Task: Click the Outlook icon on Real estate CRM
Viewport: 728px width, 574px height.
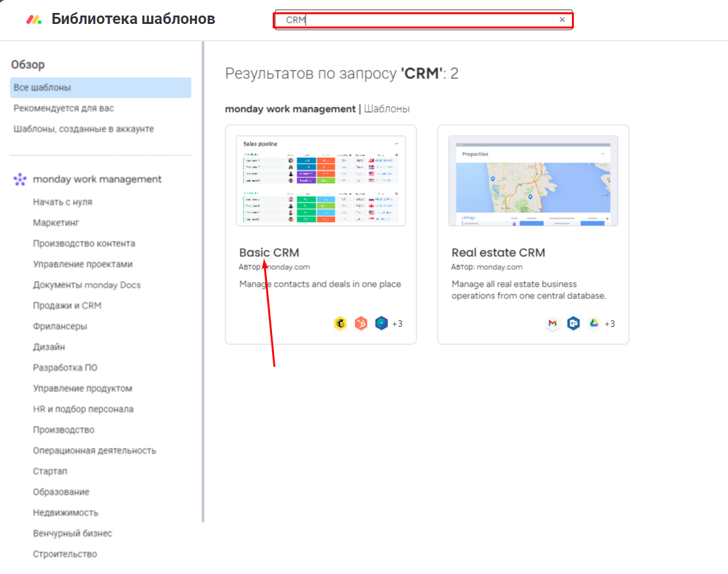Action: [x=573, y=324]
